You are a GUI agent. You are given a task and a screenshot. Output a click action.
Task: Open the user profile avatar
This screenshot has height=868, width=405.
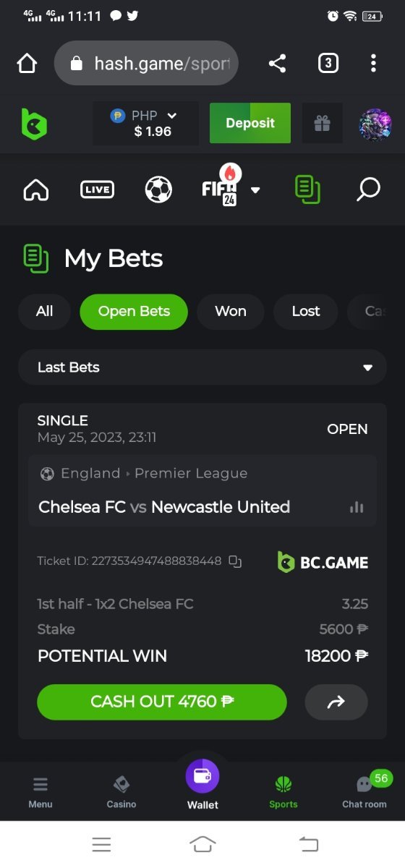point(375,124)
